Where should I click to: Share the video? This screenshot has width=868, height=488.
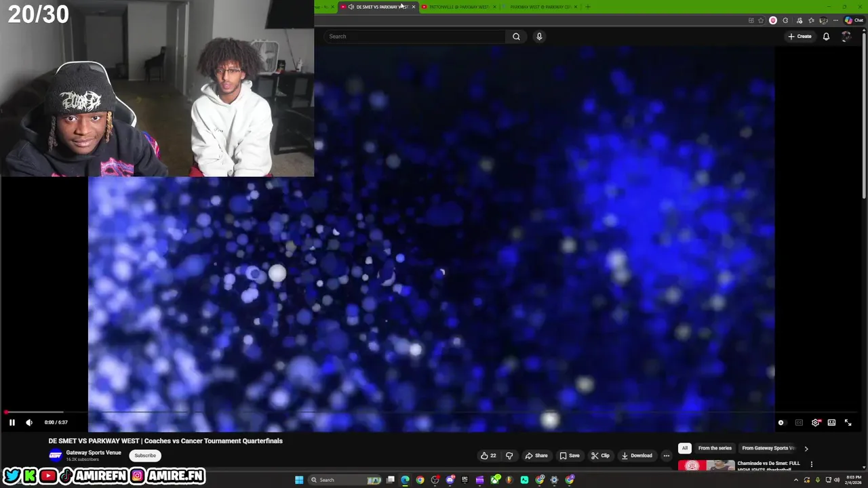click(x=536, y=455)
